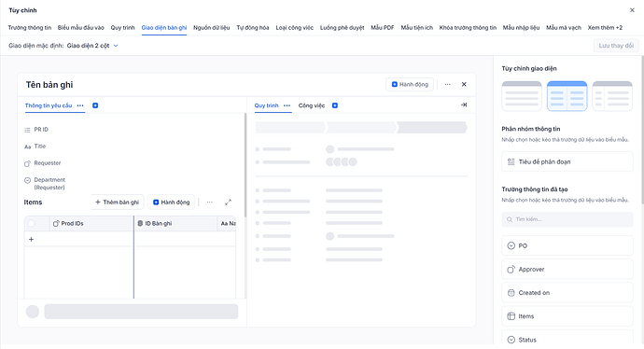Screen dimensions: 644x349
Task: Click Hành động button in Items section
Action: (171, 202)
